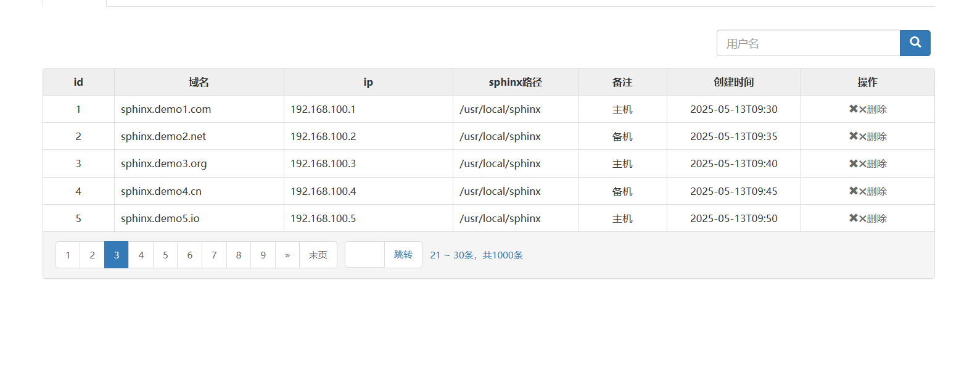980x367 pixels.
Task: Go to pagination page 5
Action: 165,255
